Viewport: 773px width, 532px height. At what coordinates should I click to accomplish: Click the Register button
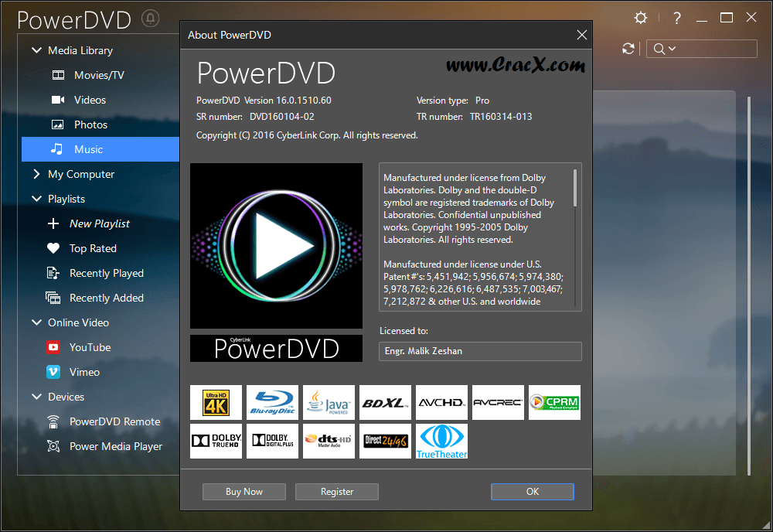[x=337, y=492]
